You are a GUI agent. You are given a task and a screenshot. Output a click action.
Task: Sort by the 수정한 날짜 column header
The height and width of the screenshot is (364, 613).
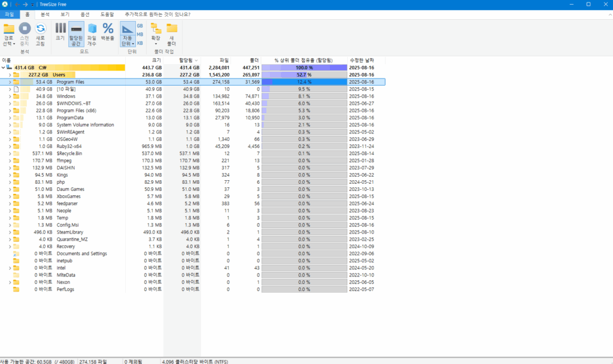pos(366,60)
